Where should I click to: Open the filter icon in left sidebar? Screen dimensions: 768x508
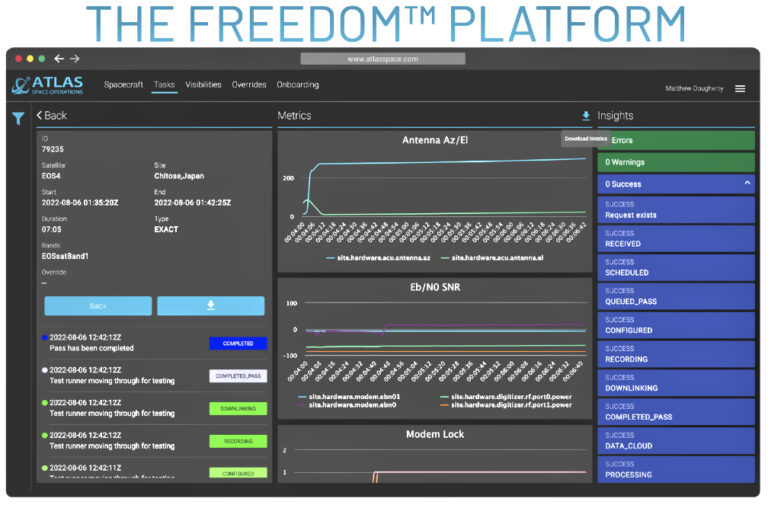click(18, 118)
